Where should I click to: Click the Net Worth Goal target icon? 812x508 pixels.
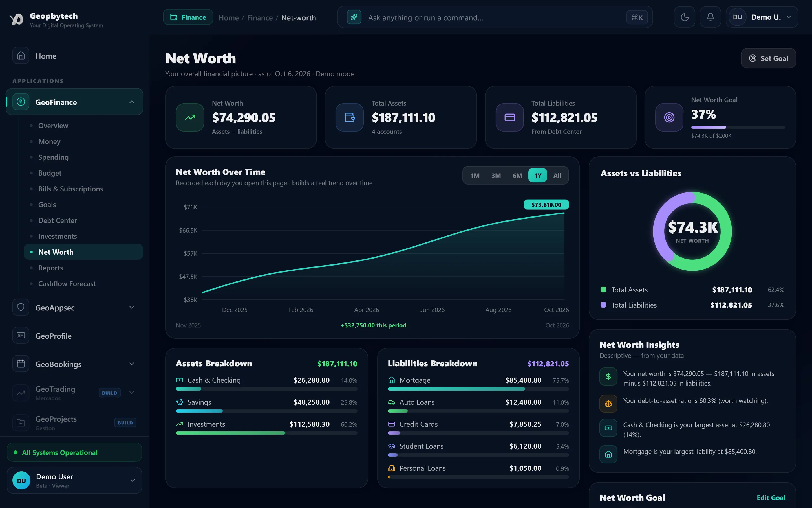click(669, 117)
